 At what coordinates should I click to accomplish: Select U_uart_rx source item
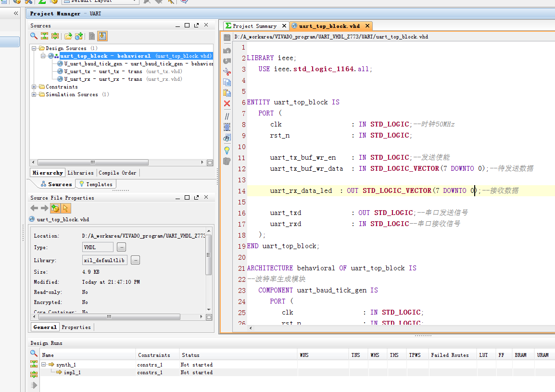pos(120,79)
